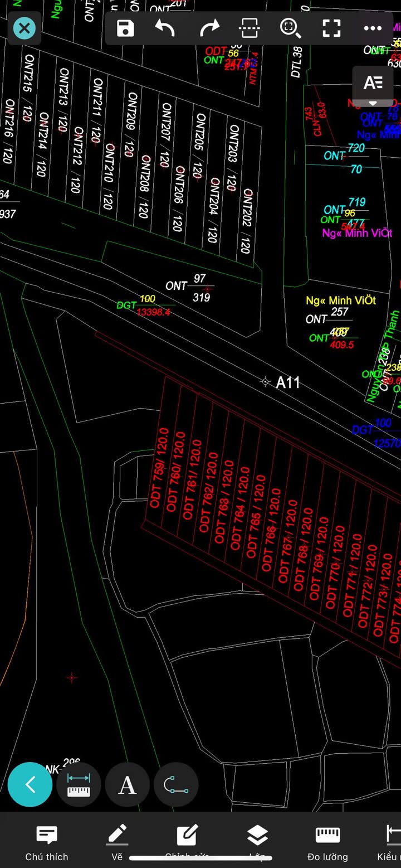401x868 pixels.
Task: Tap the Save floppy disk icon
Action: tap(125, 28)
